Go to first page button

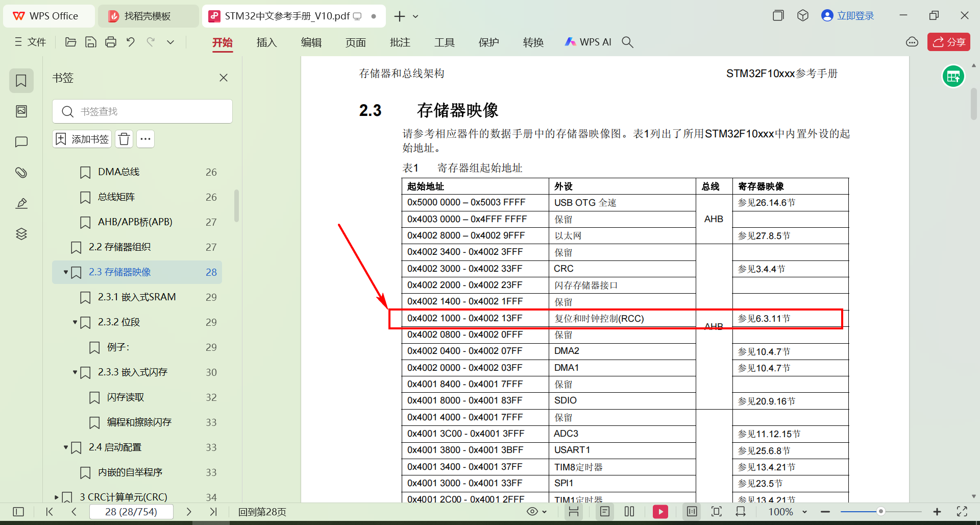click(x=50, y=511)
